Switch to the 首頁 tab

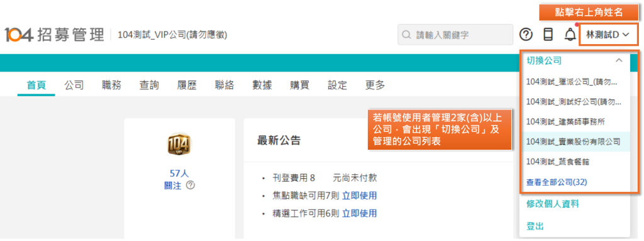tap(36, 85)
